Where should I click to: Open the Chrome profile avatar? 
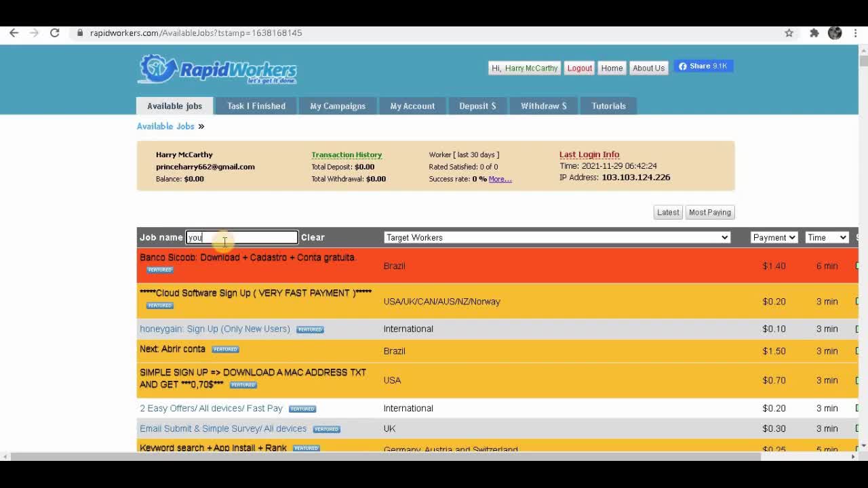pyautogui.click(x=835, y=33)
